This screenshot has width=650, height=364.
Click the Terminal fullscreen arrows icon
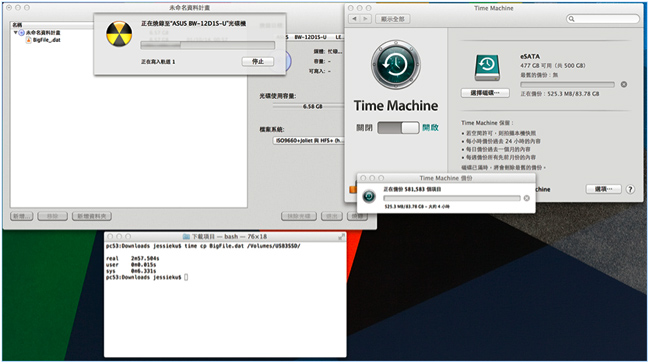pyautogui.click(x=341, y=236)
